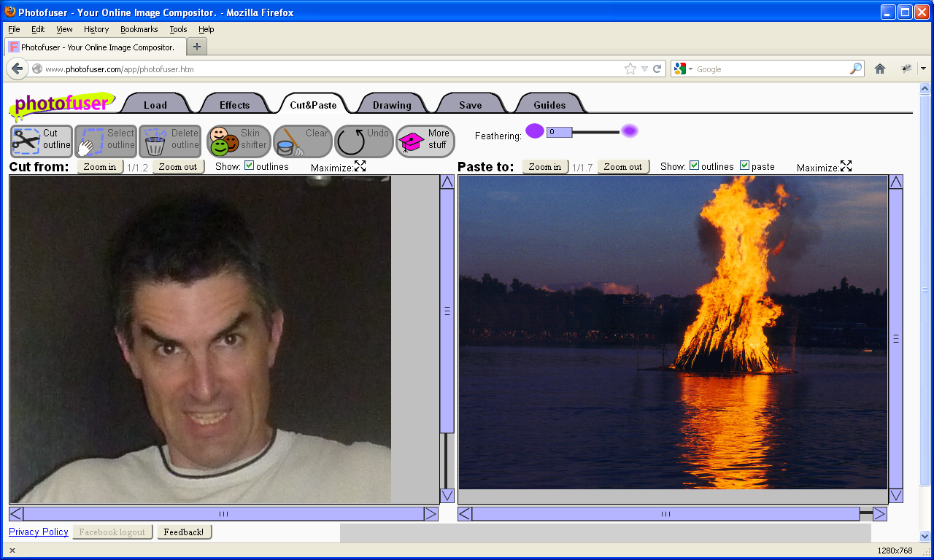The height and width of the screenshot is (560, 934).
Task: Open the Skin shifter faces tool
Action: tap(239, 141)
